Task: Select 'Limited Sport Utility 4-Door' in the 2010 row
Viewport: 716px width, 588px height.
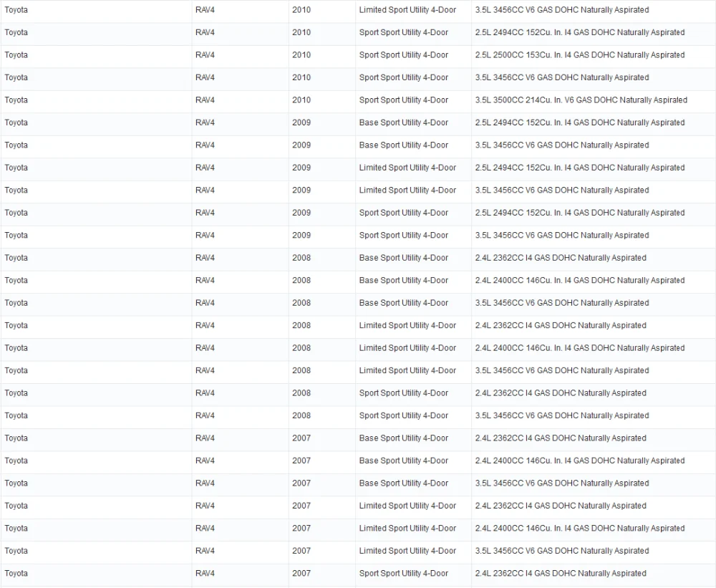Action: coord(407,10)
